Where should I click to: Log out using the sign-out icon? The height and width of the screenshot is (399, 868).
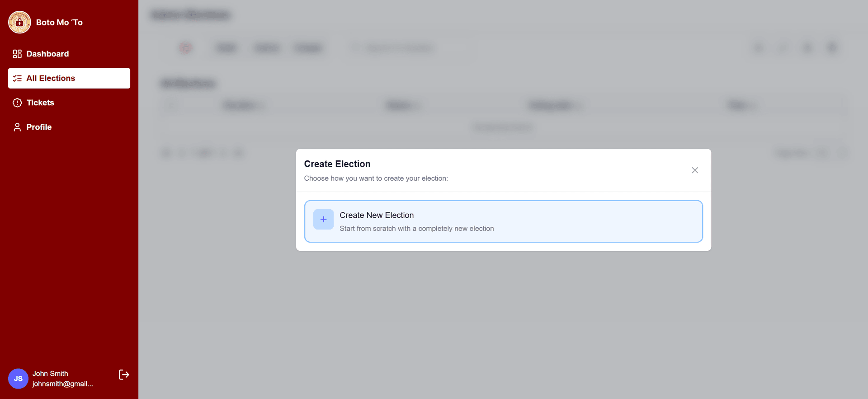click(124, 375)
